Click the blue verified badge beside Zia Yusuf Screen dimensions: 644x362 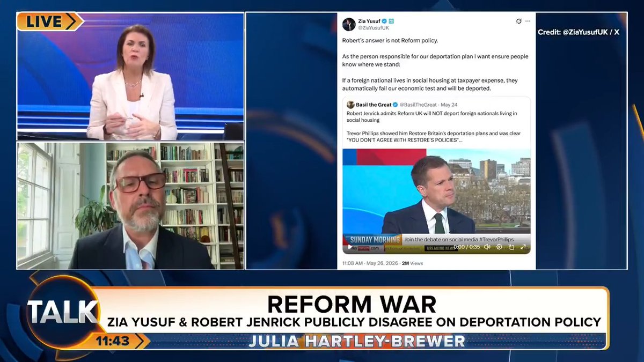(384, 21)
